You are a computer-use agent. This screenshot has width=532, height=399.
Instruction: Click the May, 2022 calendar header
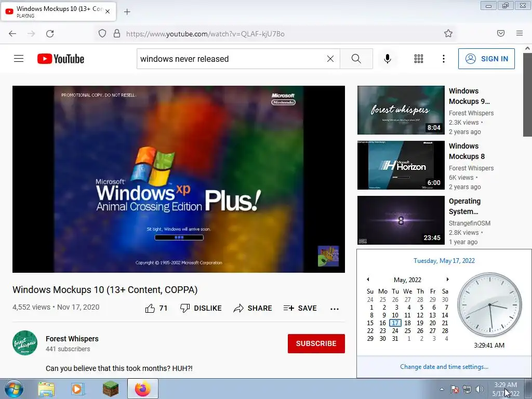pyautogui.click(x=407, y=280)
